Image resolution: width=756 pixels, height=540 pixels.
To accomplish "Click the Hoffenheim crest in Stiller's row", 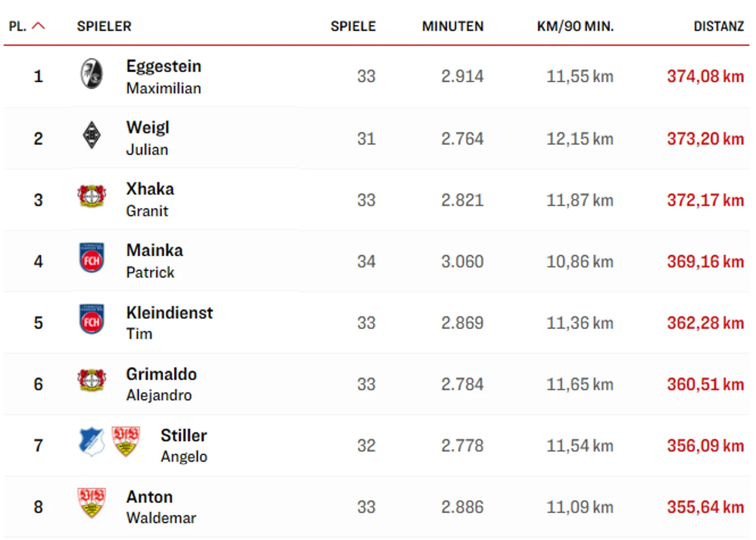I will pyautogui.click(x=92, y=442).
